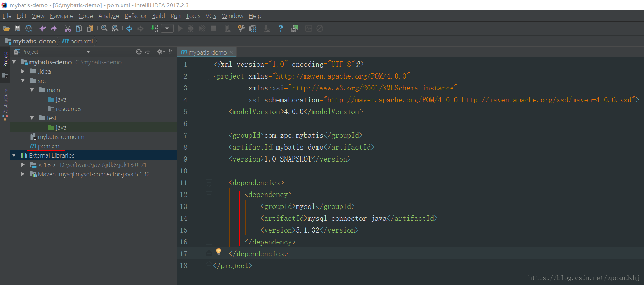This screenshot has height=285, width=644.
Task: Click the Paste clipboard icon
Action: click(90, 28)
